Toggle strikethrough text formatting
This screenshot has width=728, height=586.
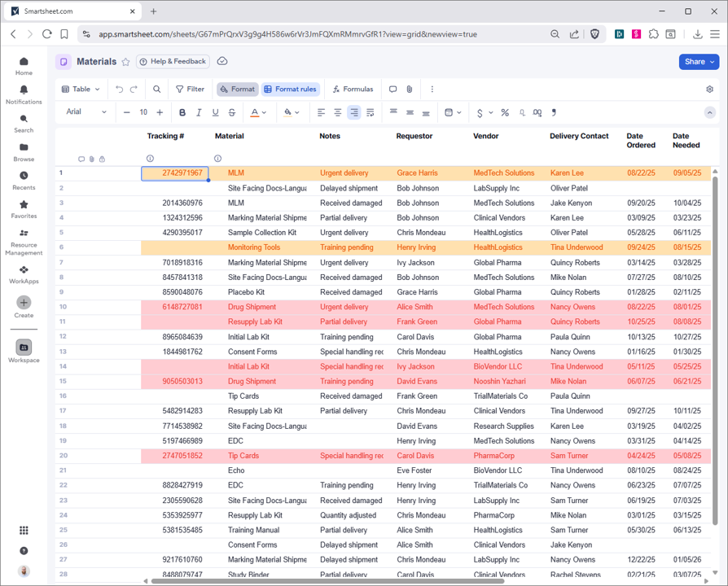pyautogui.click(x=231, y=112)
